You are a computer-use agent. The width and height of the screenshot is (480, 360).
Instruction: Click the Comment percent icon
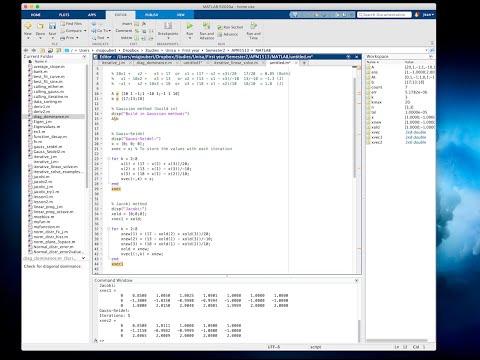coord(137,31)
